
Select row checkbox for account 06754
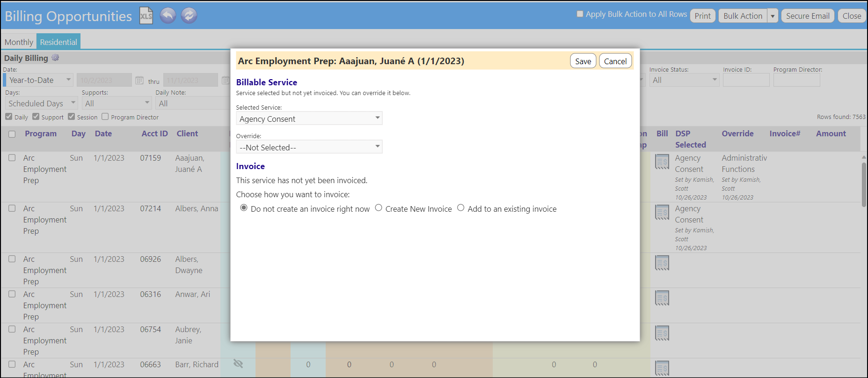pyautogui.click(x=12, y=329)
